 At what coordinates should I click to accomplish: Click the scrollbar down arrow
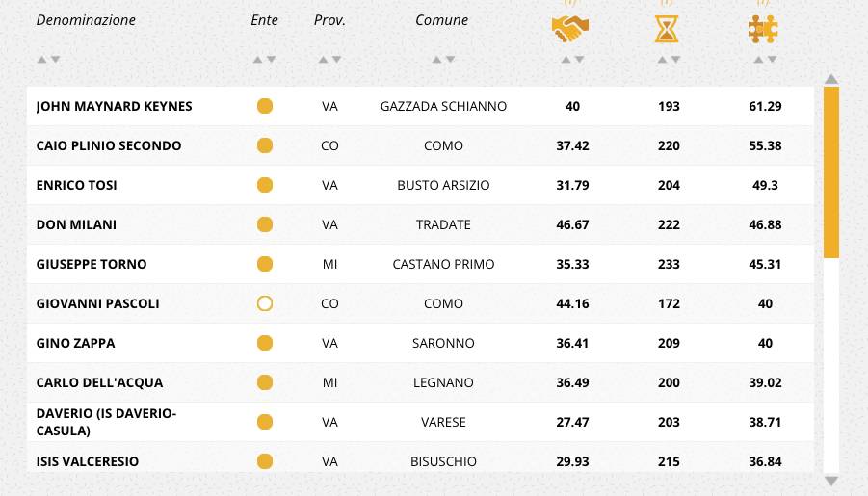pyautogui.click(x=831, y=481)
